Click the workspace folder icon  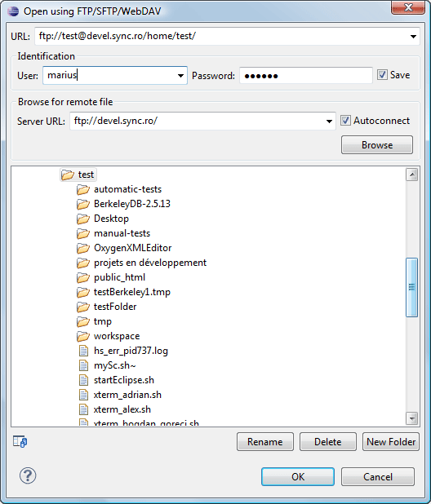[83, 336]
